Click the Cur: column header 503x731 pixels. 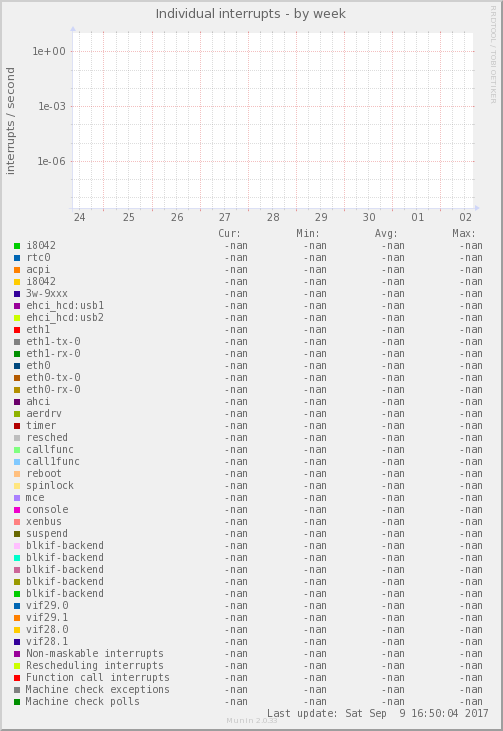229,234
